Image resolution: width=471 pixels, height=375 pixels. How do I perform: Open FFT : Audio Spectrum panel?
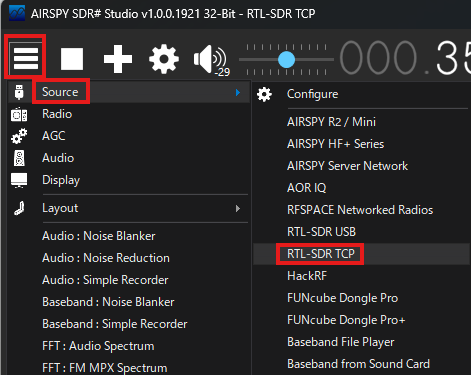coord(98,346)
